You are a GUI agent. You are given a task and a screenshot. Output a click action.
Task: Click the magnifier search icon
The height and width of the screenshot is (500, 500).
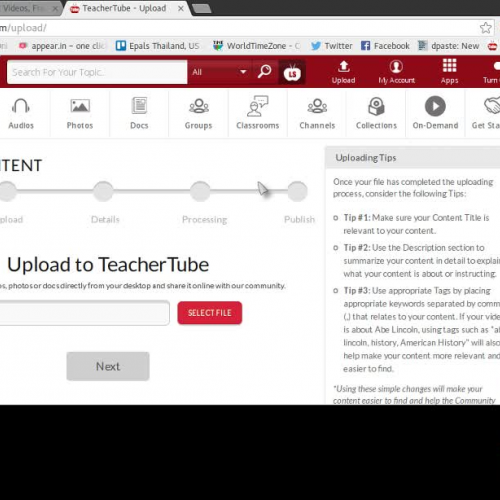(x=265, y=71)
